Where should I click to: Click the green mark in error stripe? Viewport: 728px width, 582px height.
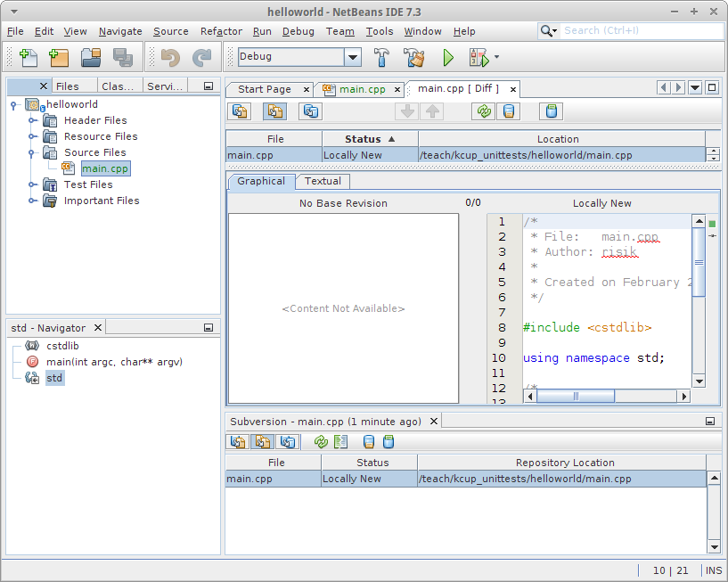(x=712, y=224)
